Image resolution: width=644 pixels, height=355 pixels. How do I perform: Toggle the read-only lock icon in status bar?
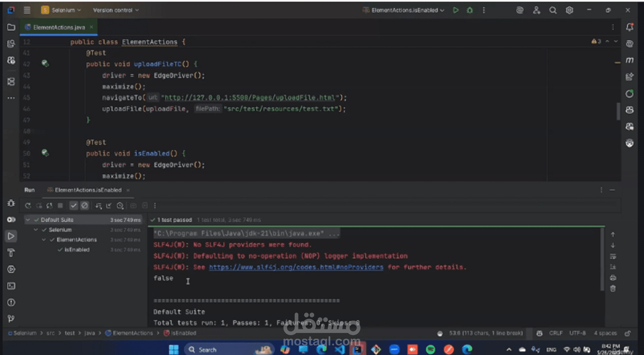628,333
